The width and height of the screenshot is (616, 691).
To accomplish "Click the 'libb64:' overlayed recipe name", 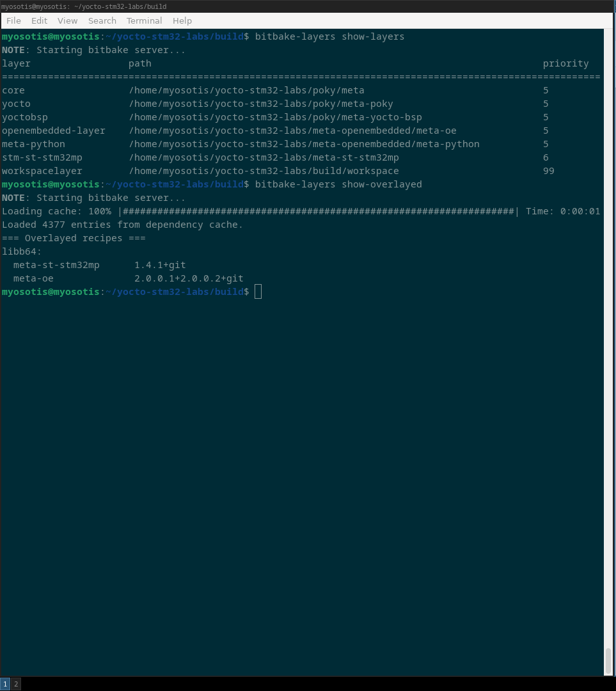I will (22, 251).
